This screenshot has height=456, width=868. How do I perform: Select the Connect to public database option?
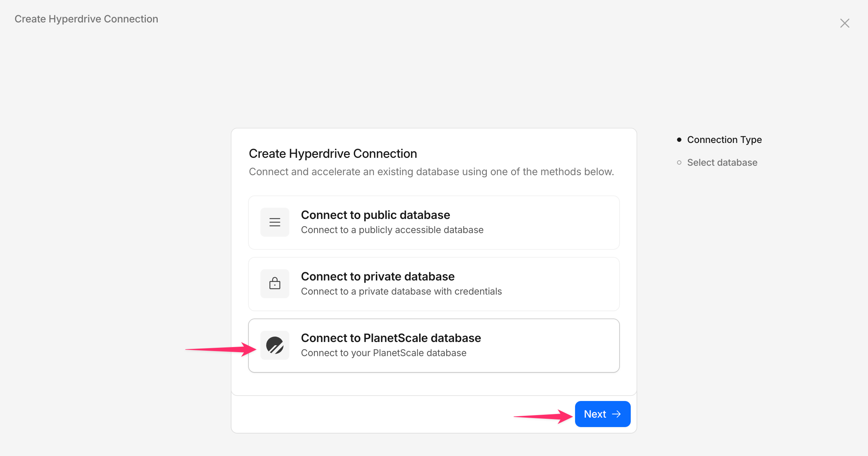point(433,222)
